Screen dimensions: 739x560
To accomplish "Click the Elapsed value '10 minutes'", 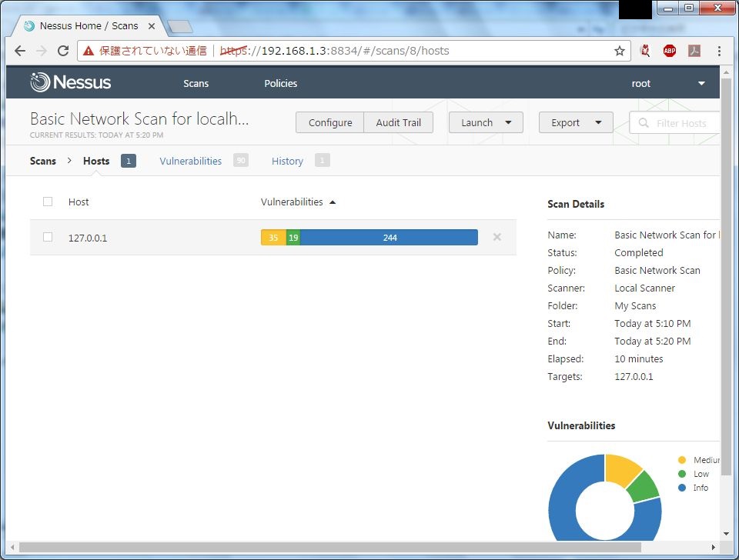I will pos(639,359).
